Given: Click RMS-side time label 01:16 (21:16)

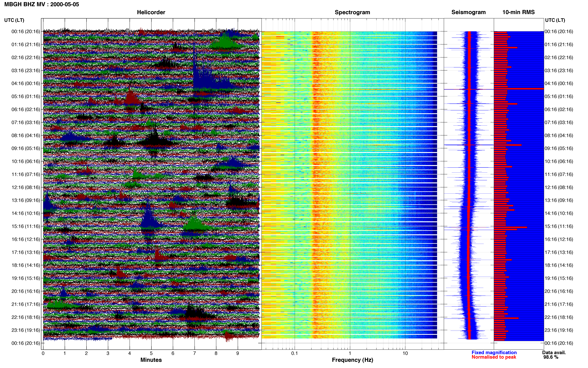Looking at the screenshot, I should 559,45.
